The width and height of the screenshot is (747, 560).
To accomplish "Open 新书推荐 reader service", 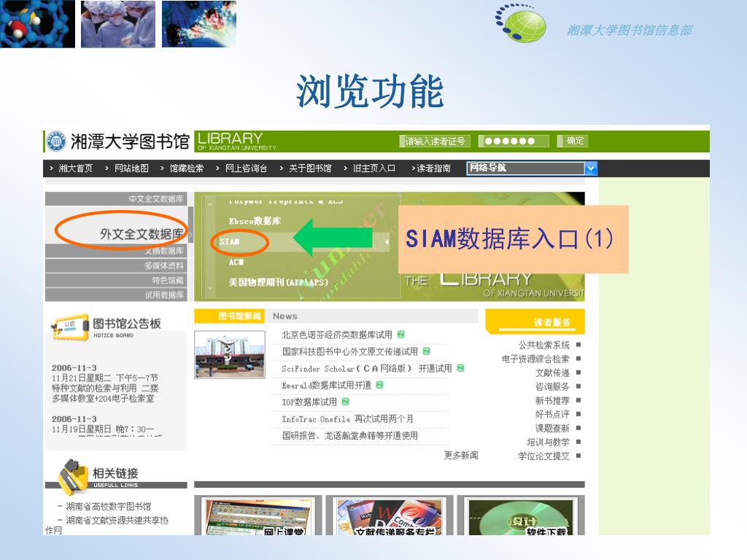I will pos(553,400).
